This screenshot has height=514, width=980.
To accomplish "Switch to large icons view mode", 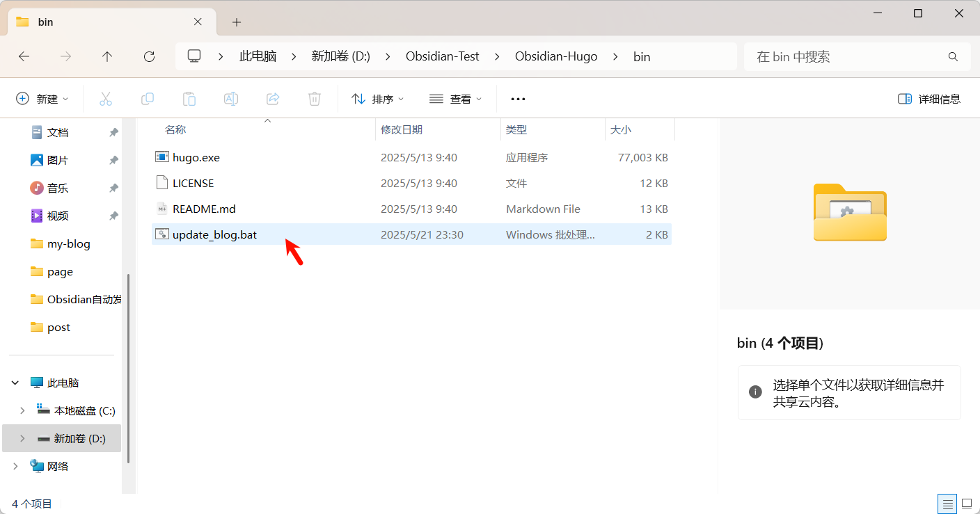I will 967,504.
